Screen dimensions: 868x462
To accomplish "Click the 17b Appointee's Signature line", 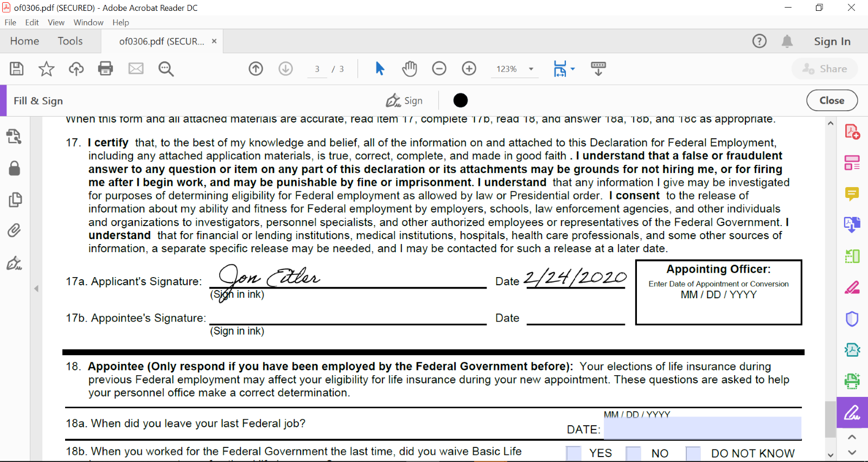I will (348, 318).
